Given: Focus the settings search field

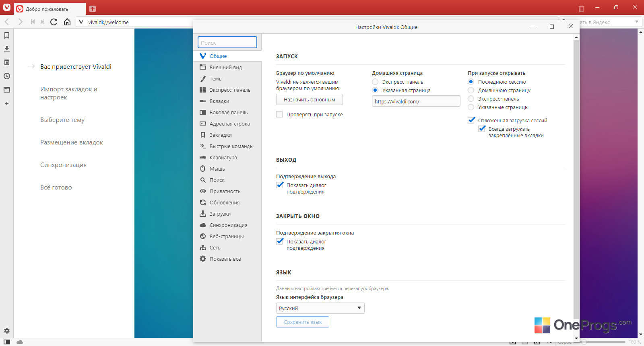Looking at the screenshot, I should (x=227, y=42).
